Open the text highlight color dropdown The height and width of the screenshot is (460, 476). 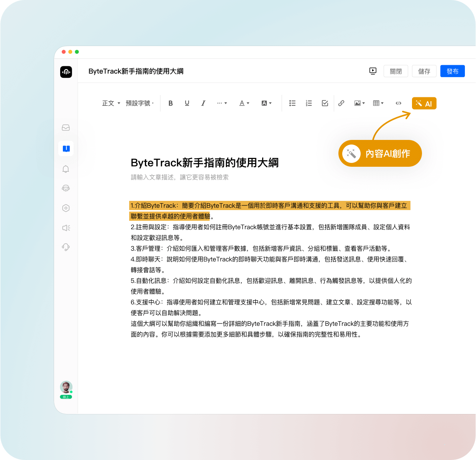(266, 103)
